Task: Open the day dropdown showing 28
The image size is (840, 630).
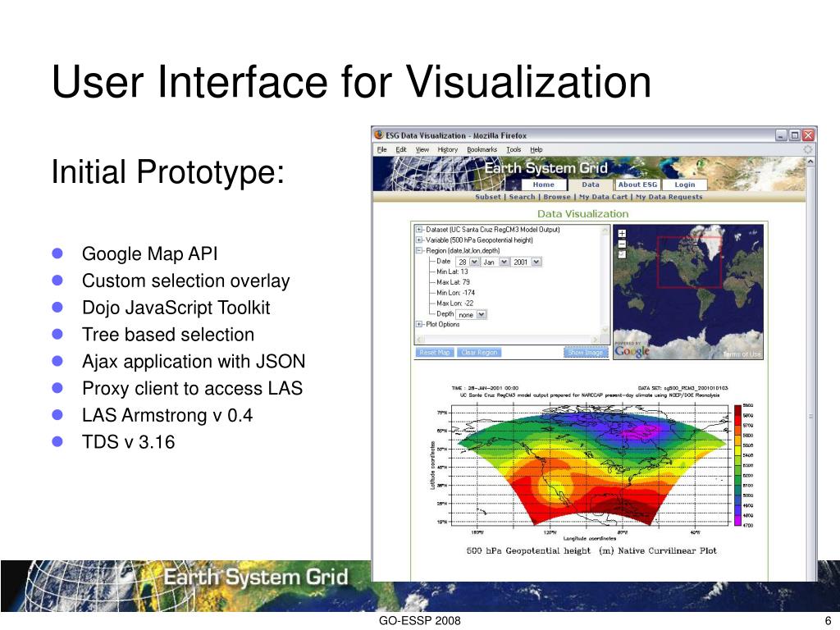Action: coord(474,262)
